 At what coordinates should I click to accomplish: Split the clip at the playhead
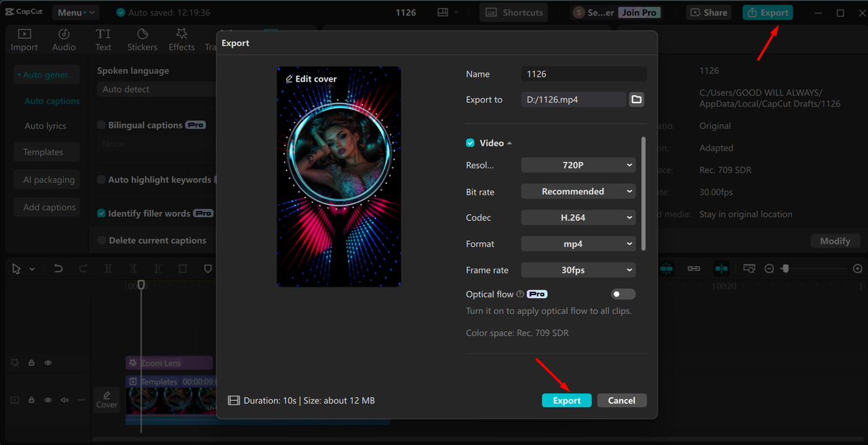click(108, 269)
